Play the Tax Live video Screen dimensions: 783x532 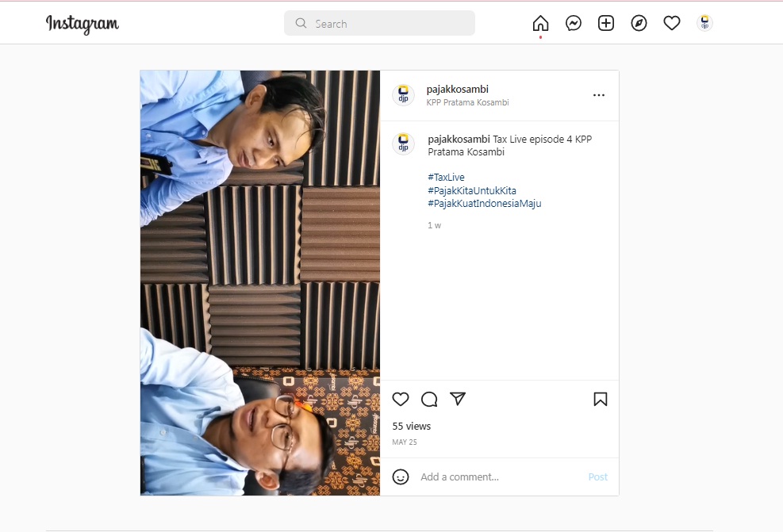click(260, 283)
